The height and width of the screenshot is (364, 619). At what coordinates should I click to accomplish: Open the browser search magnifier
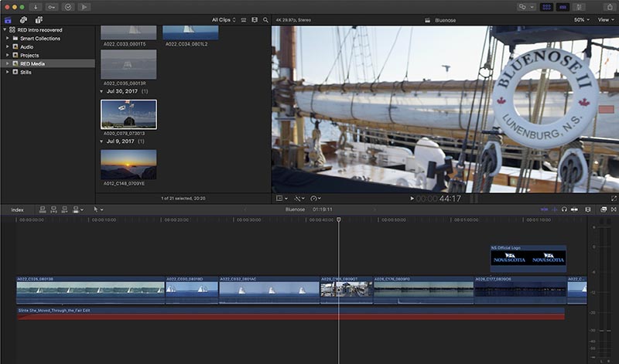click(x=265, y=20)
